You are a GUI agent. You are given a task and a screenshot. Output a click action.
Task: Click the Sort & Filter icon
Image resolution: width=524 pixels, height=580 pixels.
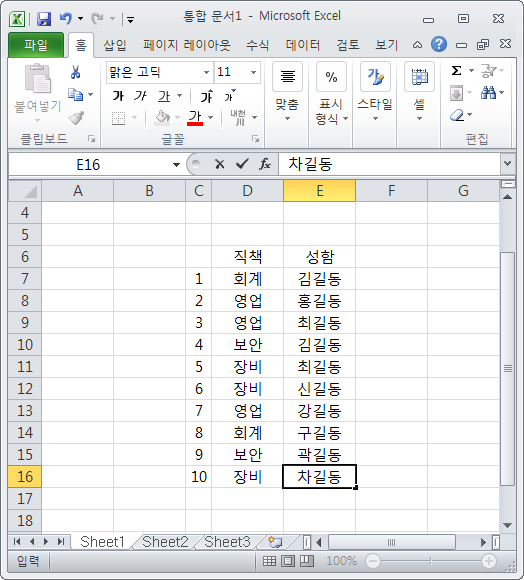[x=488, y=70]
